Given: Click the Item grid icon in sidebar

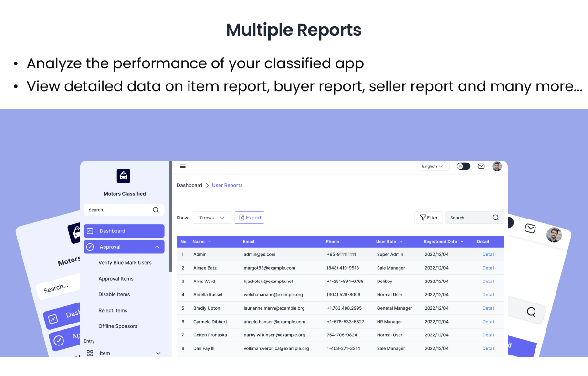Looking at the screenshot, I should click(90, 353).
